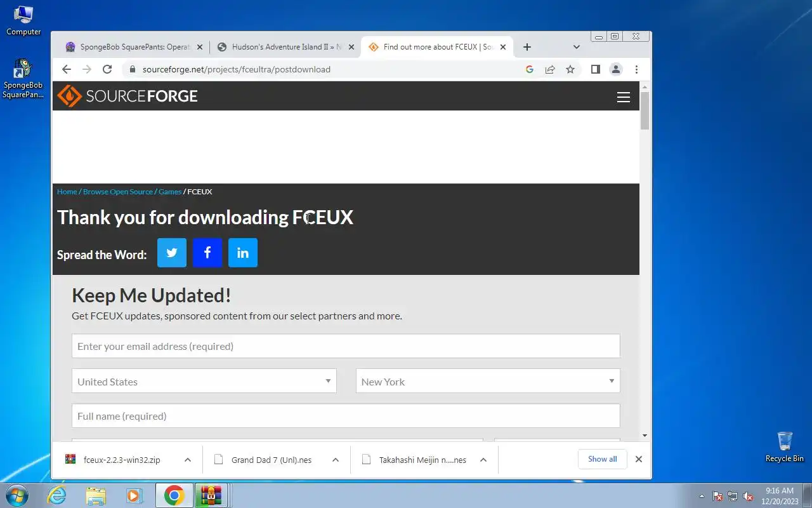
Task: Share FCEUX on Twitter
Action: point(172,253)
